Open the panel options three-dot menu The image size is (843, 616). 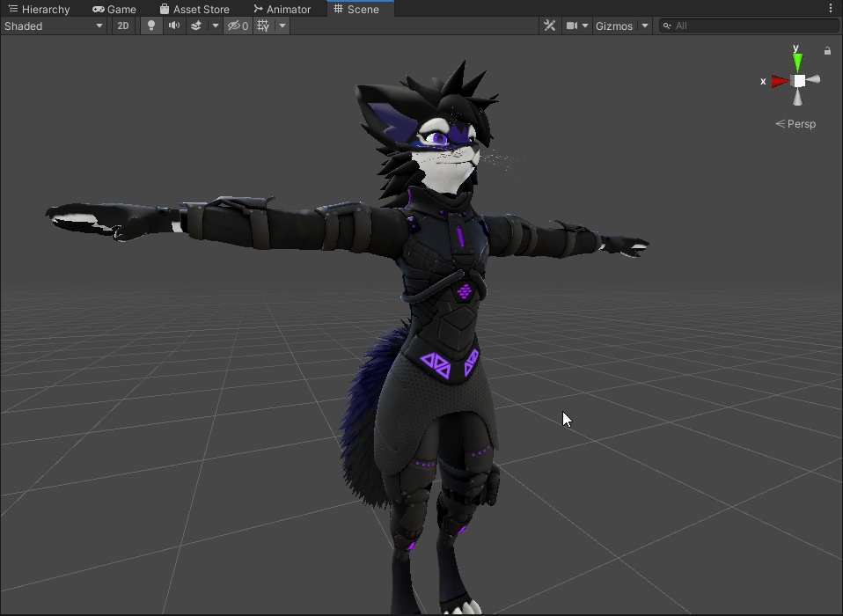(830, 8)
